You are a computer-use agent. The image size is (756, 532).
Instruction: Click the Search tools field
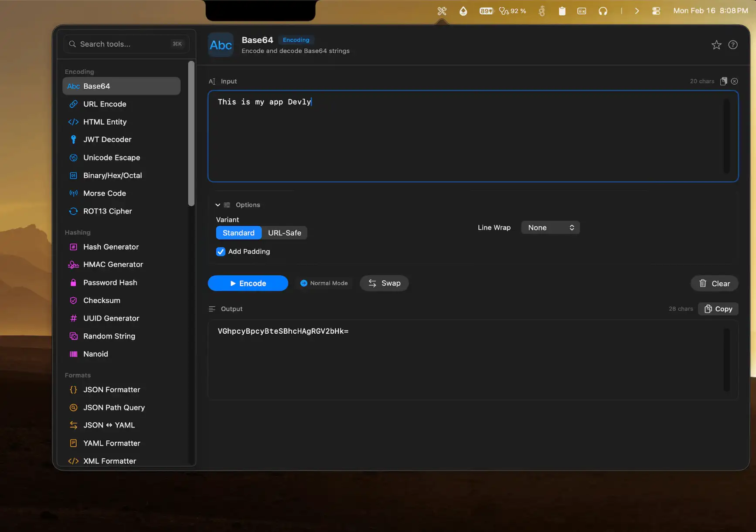[x=126, y=44]
